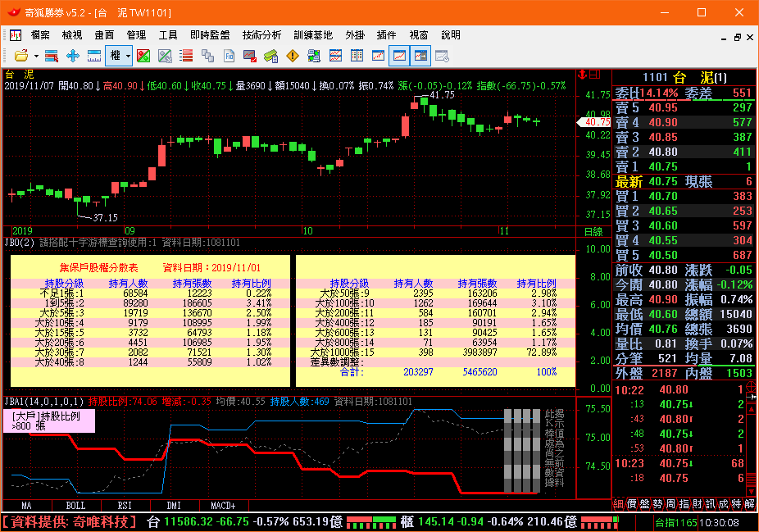Switch to the BOLL indicator tab

click(x=75, y=506)
